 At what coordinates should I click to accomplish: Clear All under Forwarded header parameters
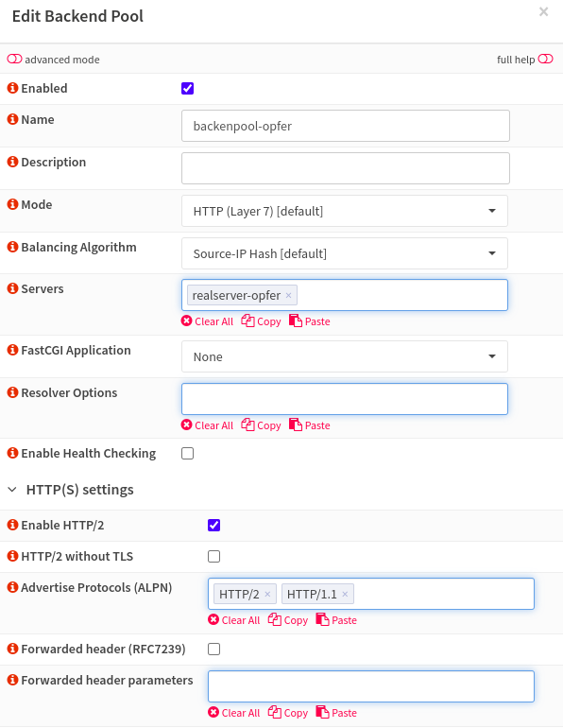[234, 713]
